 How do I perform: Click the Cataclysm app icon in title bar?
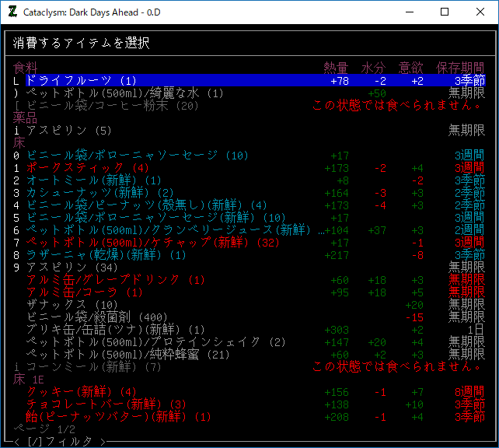[11, 12]
